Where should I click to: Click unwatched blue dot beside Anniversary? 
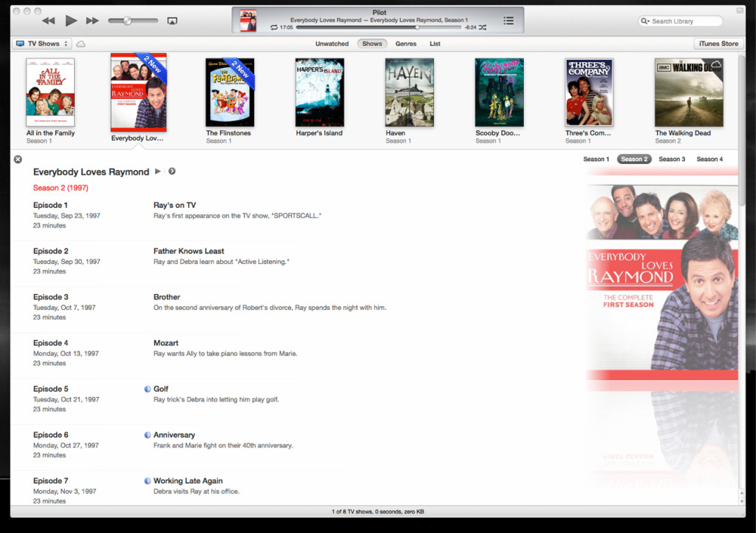click(x=148, y=435)
